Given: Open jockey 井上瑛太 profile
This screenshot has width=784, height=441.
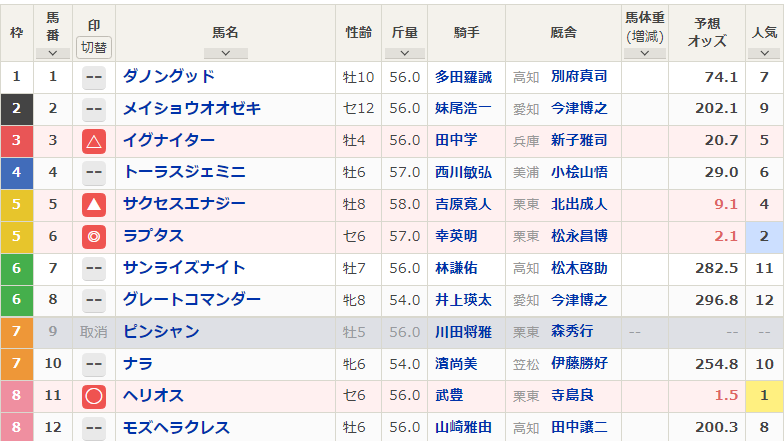Looking at the screenshot, I should [x=464, y=300].
